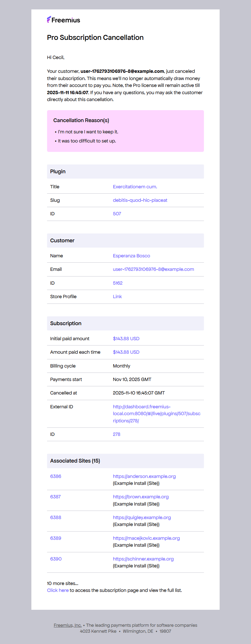Click the Freemius logo icon
The width and height of the screenshot is (251, 644).
pos(49,20)
